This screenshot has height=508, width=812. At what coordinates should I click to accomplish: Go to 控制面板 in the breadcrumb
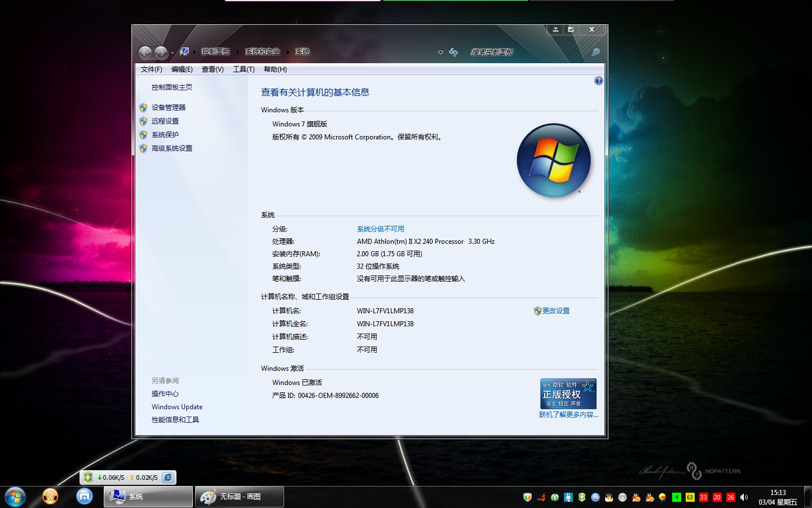pos(215,51)
